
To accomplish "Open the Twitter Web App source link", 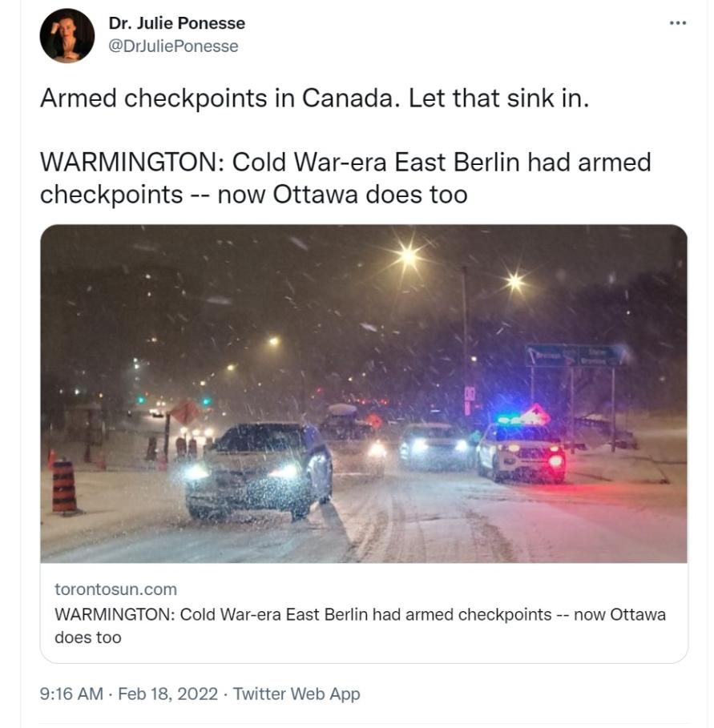I will point(296,694).
